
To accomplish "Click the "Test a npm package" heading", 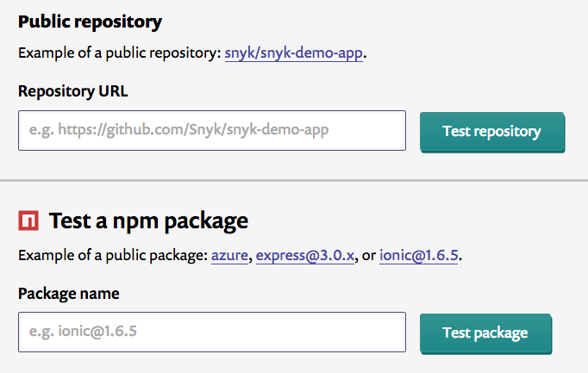I will click(x=148, y=221).
